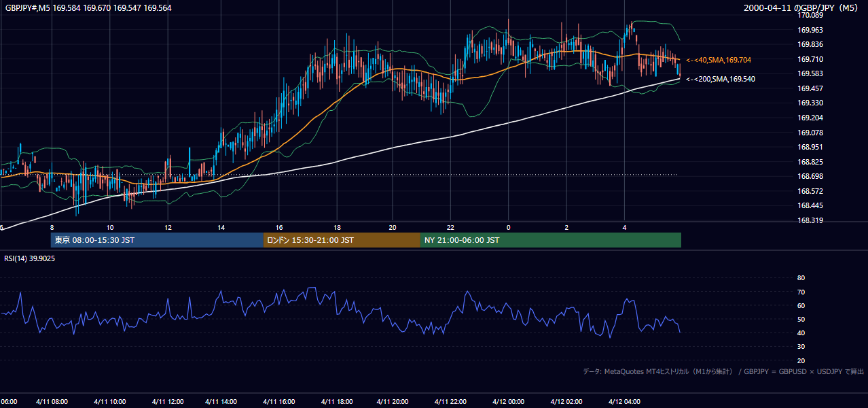
Task: Click RSI scale value 80
Action: [x=801, y=278]
